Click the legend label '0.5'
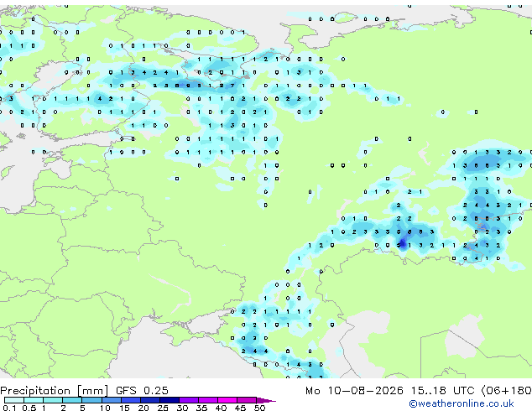 29,408
